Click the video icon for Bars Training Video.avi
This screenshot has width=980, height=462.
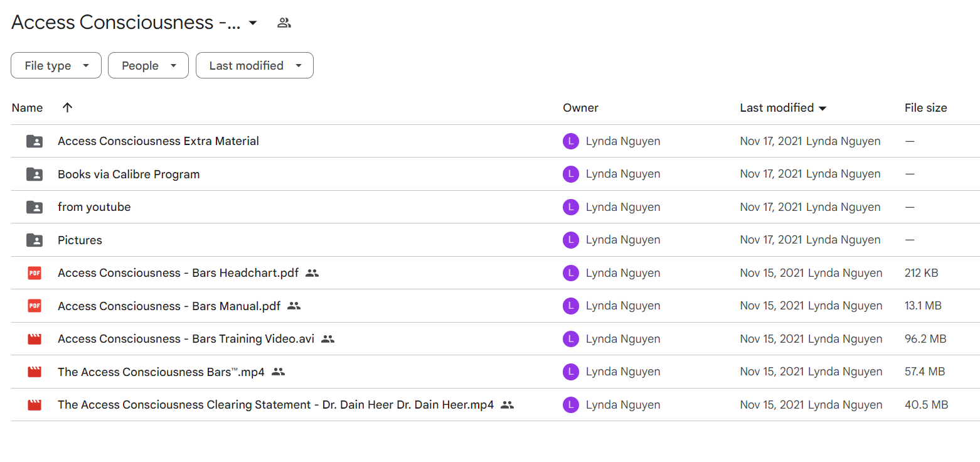pyautogui.click(x=35, y=339)
